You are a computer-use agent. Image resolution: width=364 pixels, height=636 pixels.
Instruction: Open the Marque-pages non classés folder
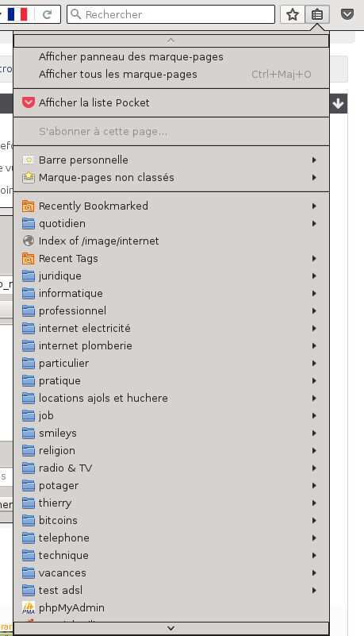171,178
